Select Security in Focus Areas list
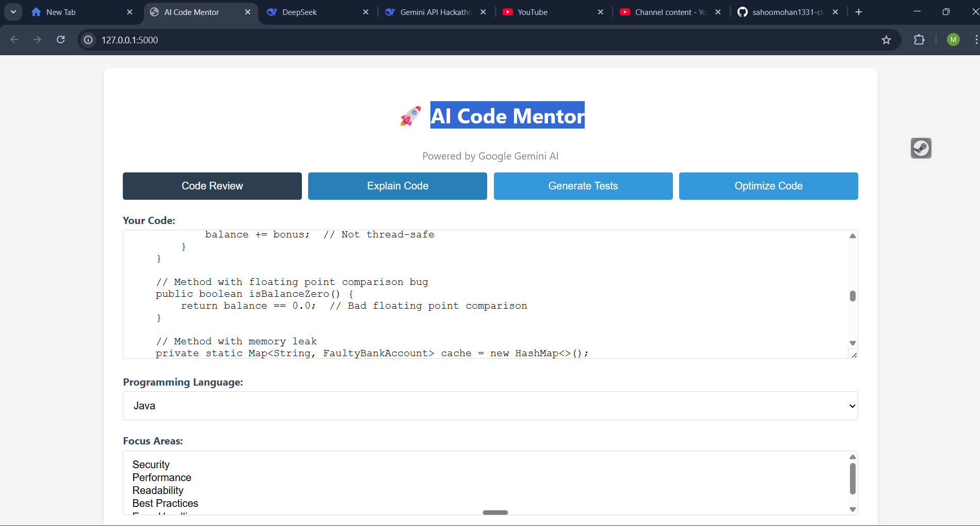The width and height of the screenshot is (980, 526). coord(151,465)
